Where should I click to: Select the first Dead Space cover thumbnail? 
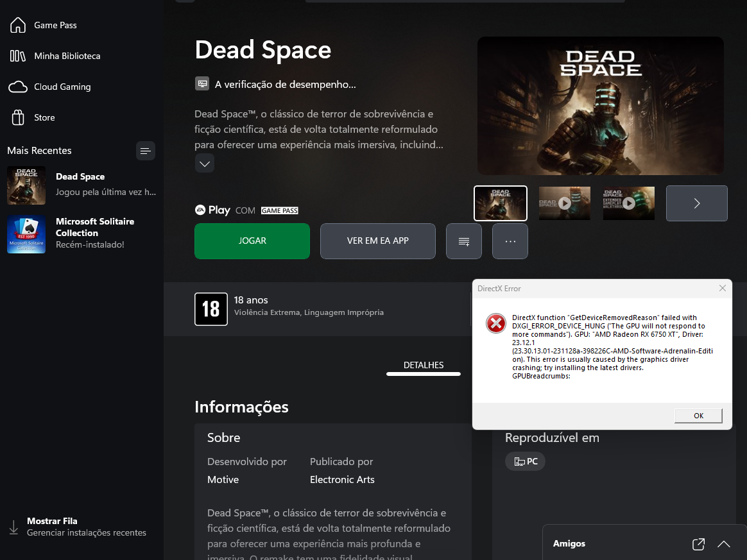[x=500, y=203]
